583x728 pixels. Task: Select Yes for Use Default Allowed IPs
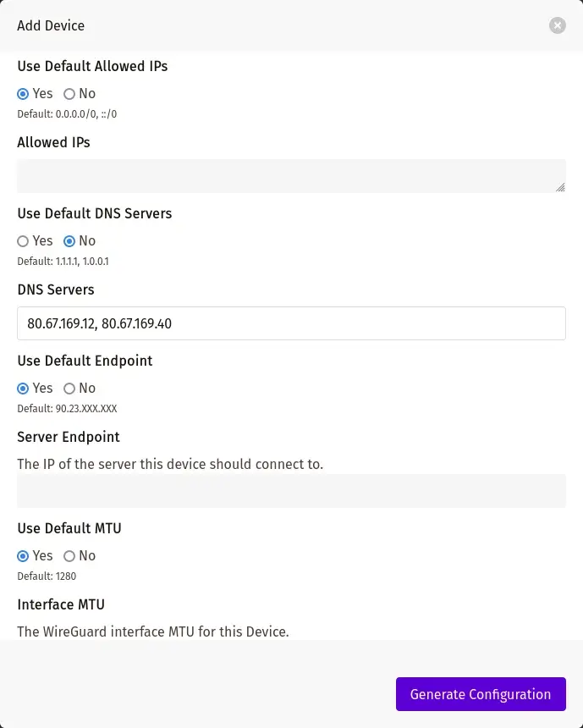point(24,94)
